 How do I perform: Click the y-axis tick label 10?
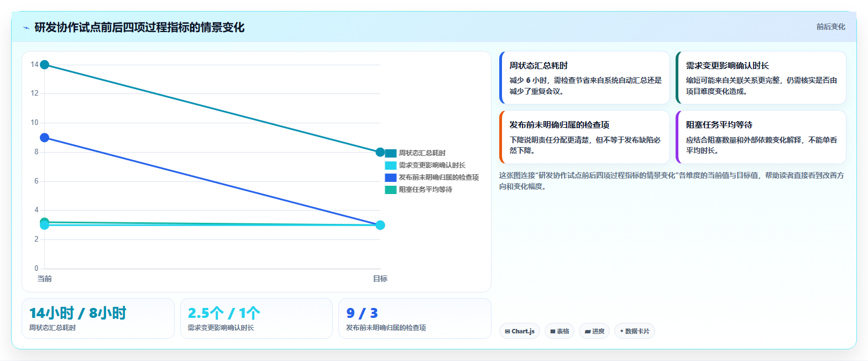click(34, 123)
